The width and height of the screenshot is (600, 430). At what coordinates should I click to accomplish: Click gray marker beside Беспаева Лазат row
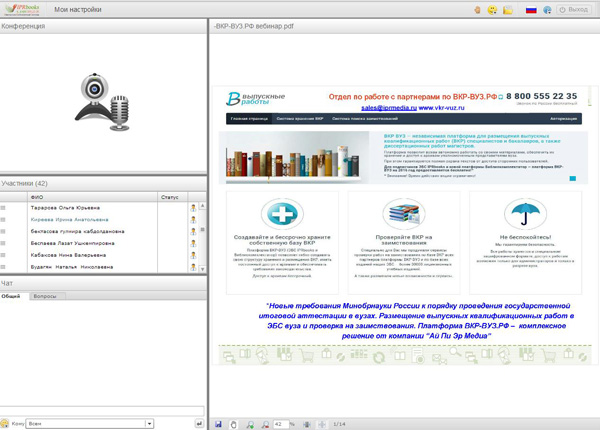3,243
